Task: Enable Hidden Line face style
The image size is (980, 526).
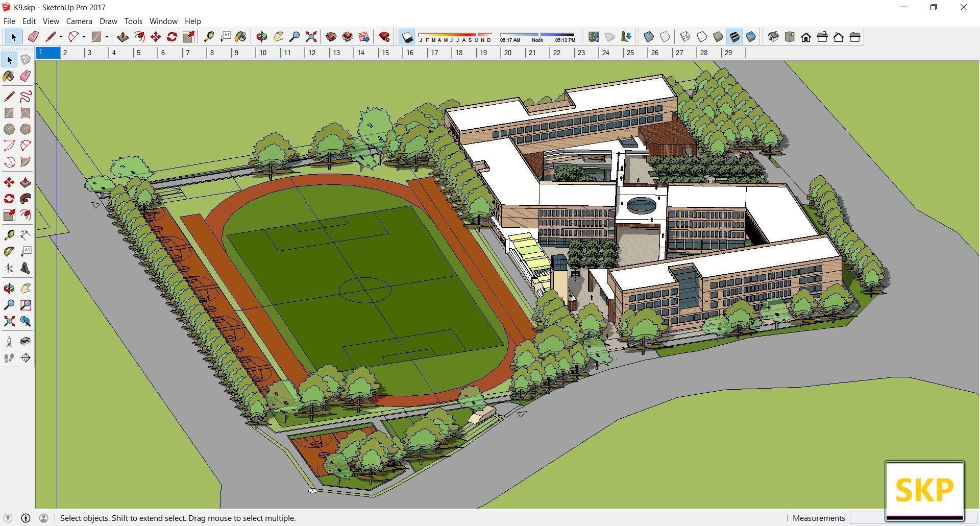Action: click(x=702, y=37)
